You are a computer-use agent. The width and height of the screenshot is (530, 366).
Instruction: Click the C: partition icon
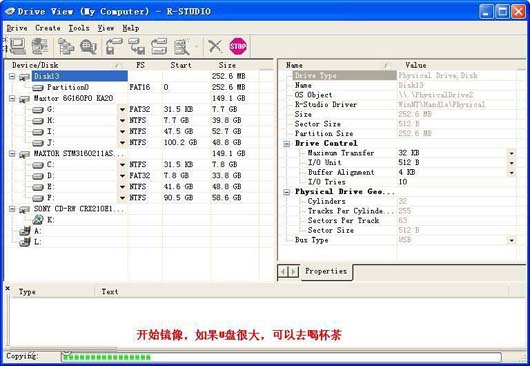point(38,165)
